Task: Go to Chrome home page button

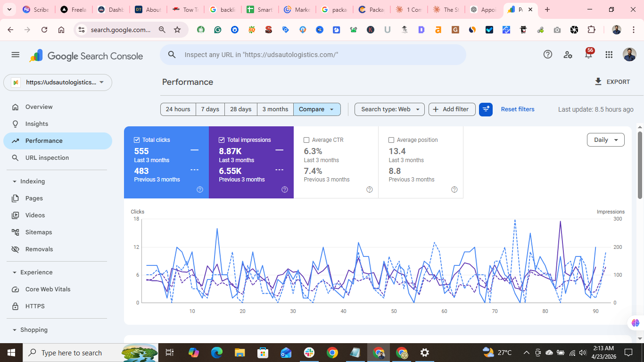Action: pos(61,30)
